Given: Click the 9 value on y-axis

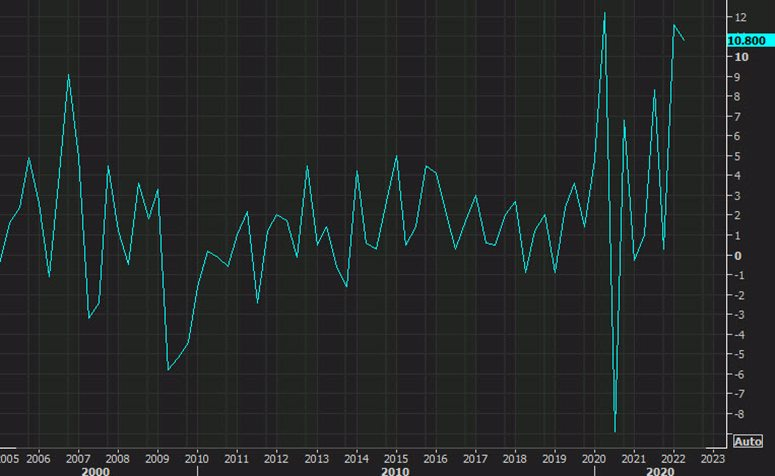Looking at the screenshot, I should pyautogui.click(x=737, y=77).
